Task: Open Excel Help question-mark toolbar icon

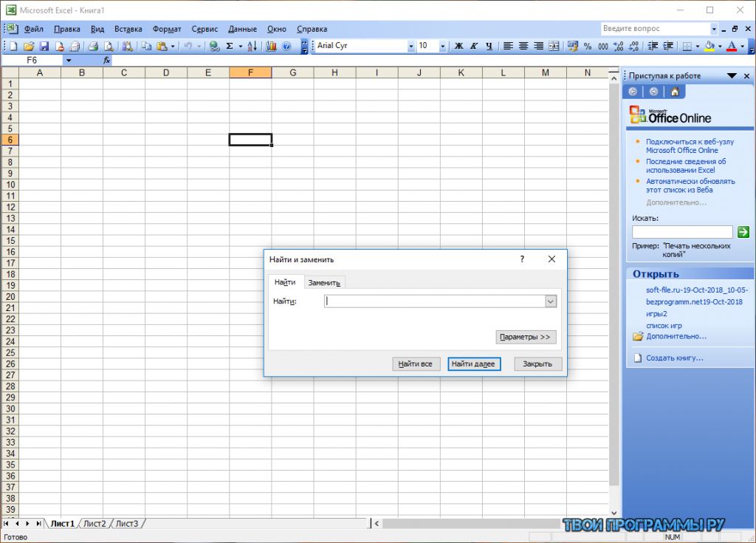Action: pyautogui.click(x=286, y=47)
